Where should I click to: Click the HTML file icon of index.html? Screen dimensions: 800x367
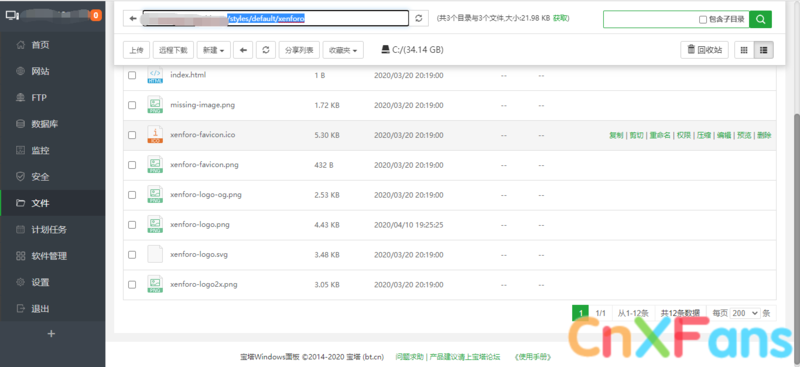pyautogui.click(x=155, y=75)
